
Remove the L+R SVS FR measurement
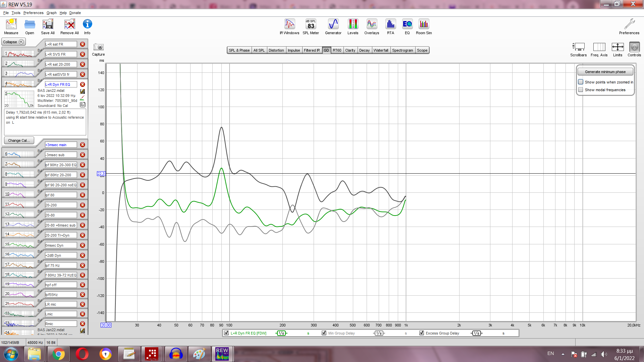(83, 54)
